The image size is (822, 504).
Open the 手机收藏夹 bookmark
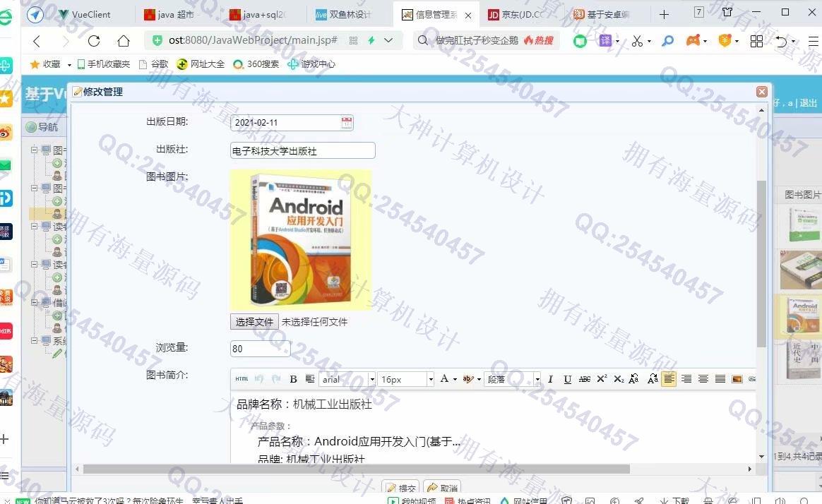tap(104, 64)
